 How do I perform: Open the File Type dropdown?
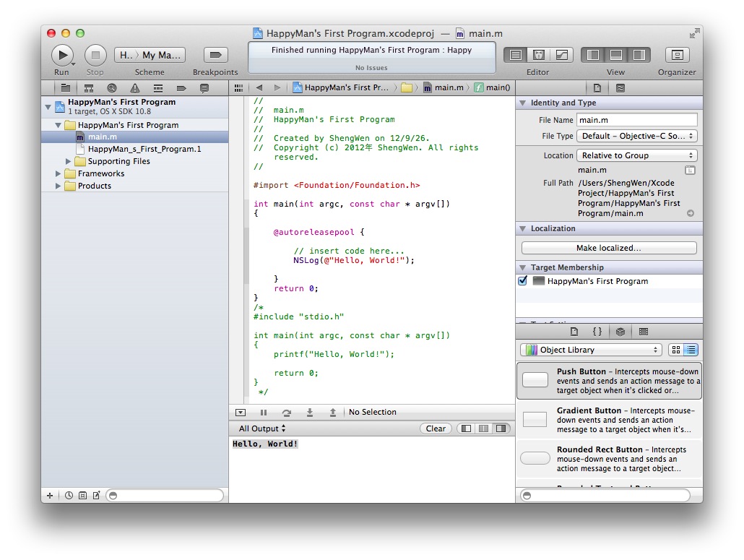(x=636, y=136)
